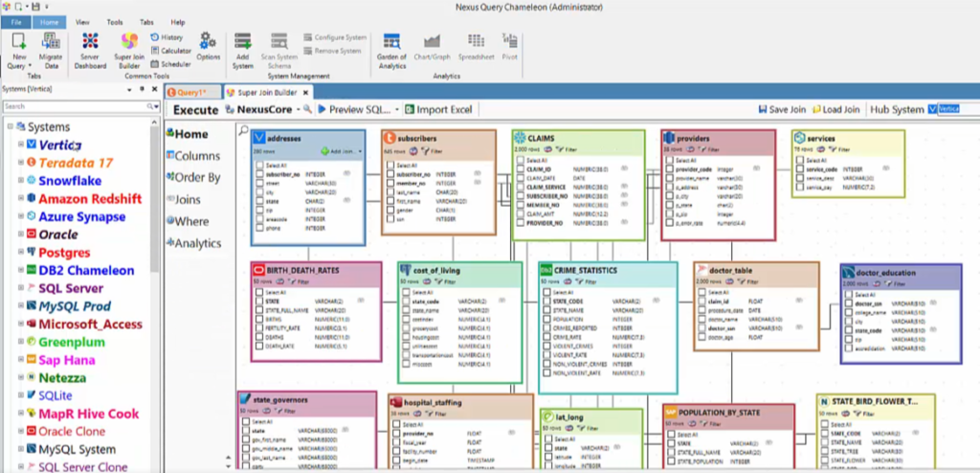Expand the Teradata 17 tree node
Screen dimensions: 980x473
pyautogui.click(x=20, y=163)
